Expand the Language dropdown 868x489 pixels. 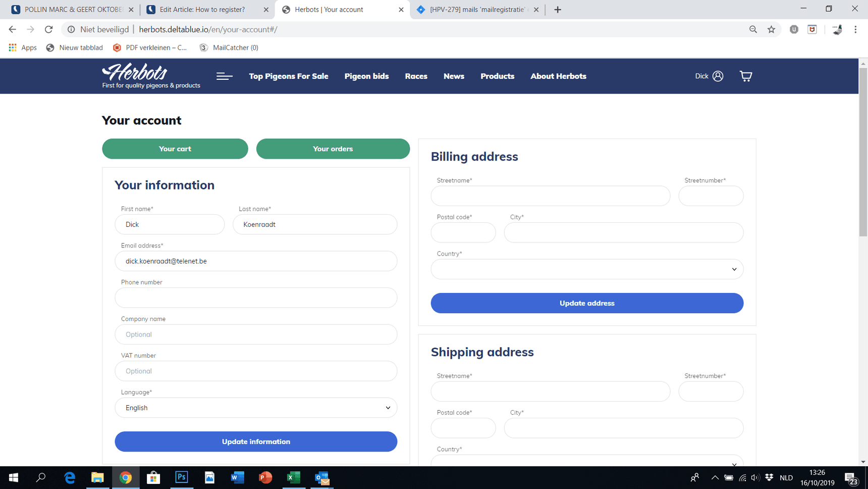(256, 408)
